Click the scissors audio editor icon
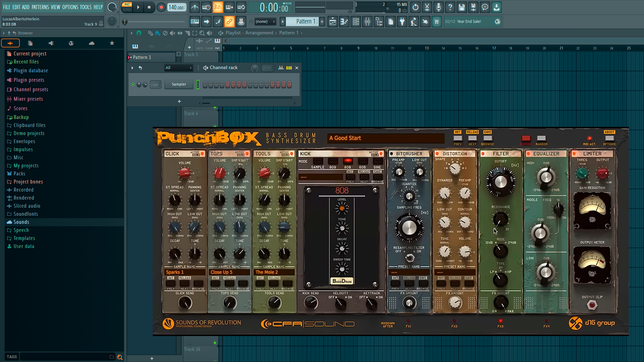644x362 pixels. [x=427, y=7]
